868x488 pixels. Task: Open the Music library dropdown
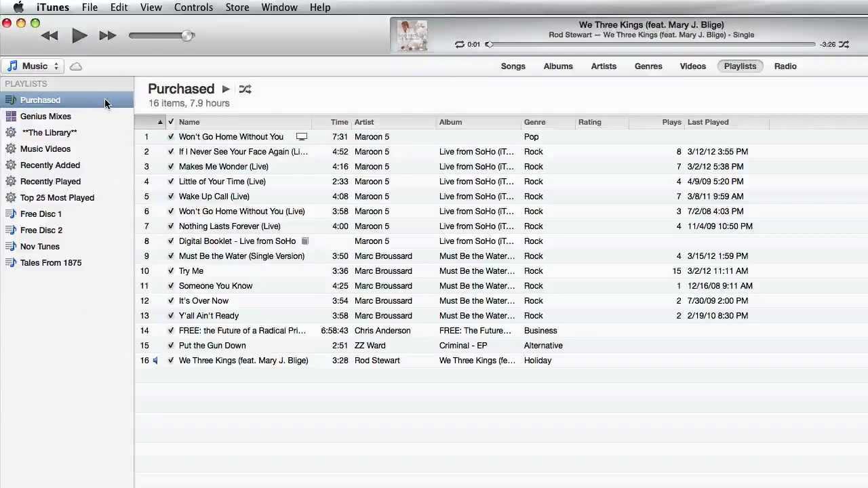click(x=33, y=66)
